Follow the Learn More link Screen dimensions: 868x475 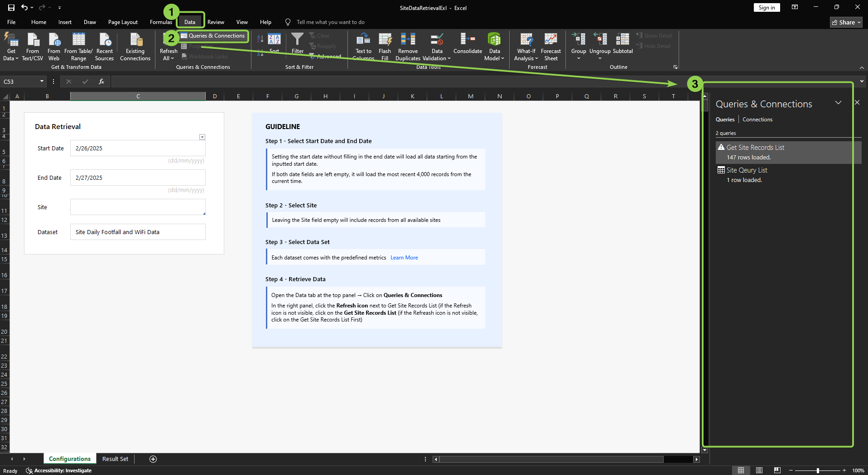point(404,258)
